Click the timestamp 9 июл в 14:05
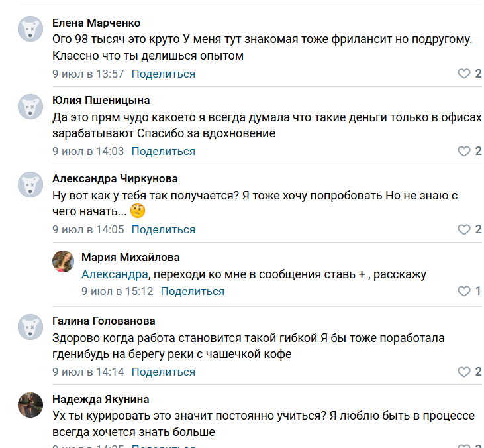Image resolution: width=484 pixels, height=448 pixels. pos(88,229)
